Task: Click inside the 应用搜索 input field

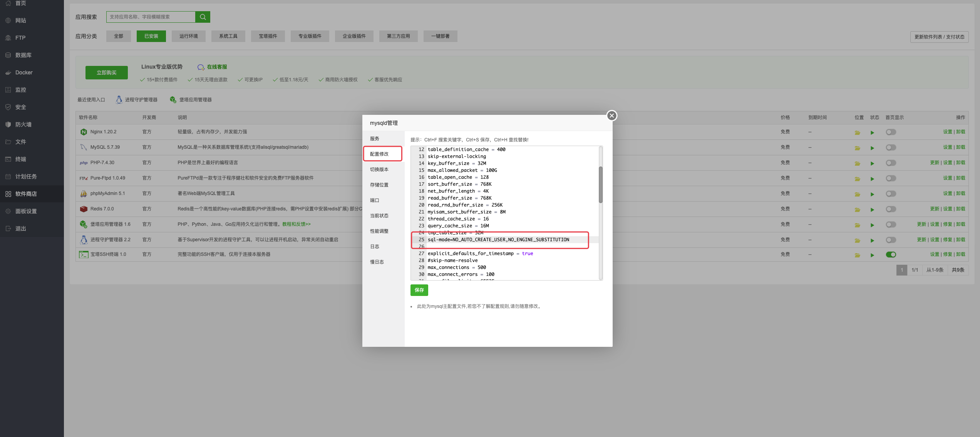Action: [x=150, y=17]
